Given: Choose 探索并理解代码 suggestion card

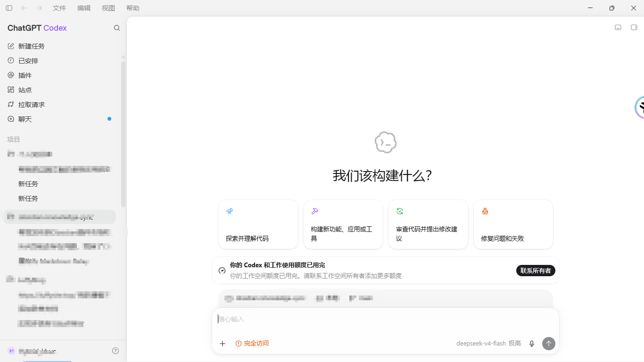Looking at the screenshot, I should point(258,224).
